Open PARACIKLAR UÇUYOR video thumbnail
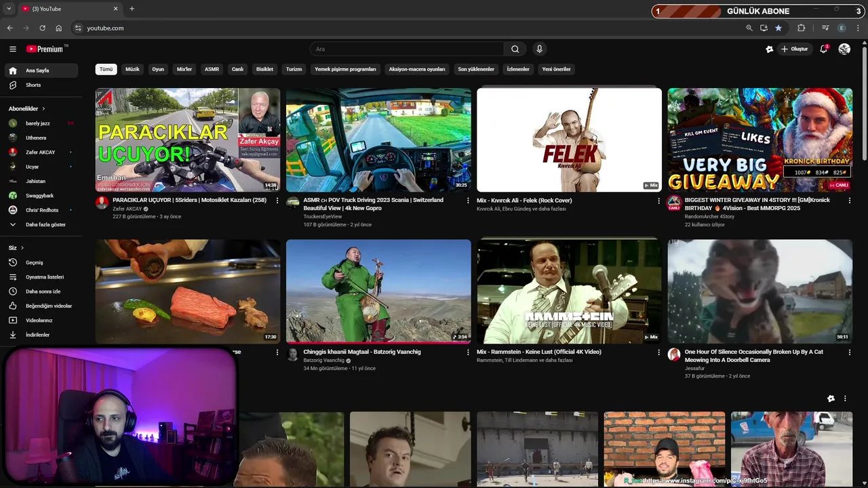Viewport: 868px width, 488px height. tap(187, 140)
